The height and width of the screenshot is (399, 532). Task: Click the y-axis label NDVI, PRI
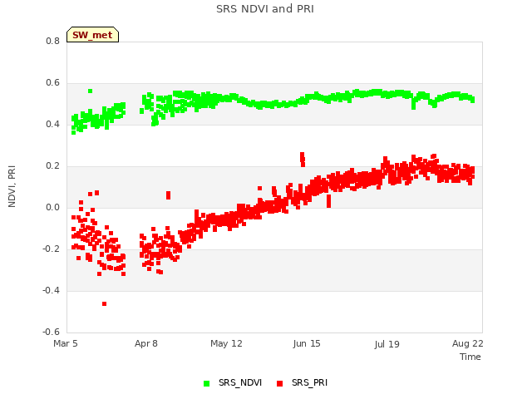tap(12, 186)
